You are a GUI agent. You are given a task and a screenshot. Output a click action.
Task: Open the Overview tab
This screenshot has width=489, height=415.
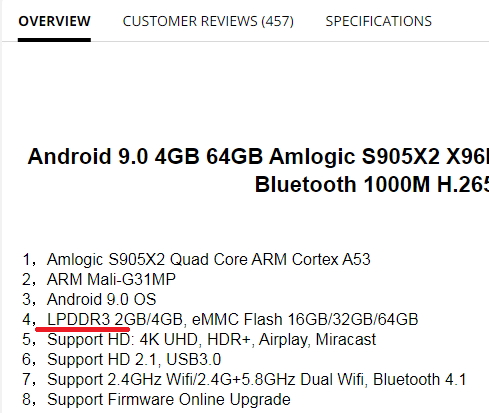pyautogui.click(x=54, y=21)
